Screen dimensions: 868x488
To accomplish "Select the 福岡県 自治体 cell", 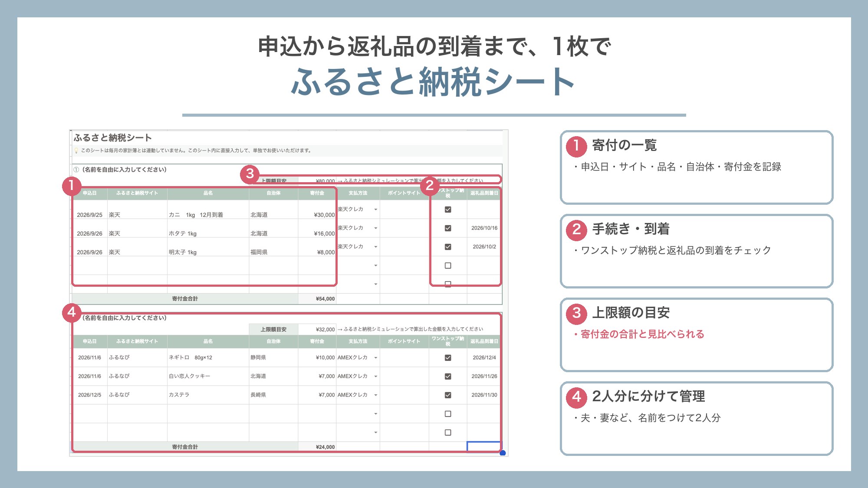I will (274, 247).
